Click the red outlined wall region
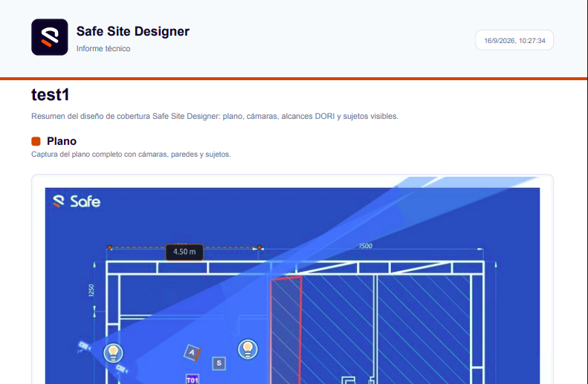 pyautogui.click(x=286, y=330)
